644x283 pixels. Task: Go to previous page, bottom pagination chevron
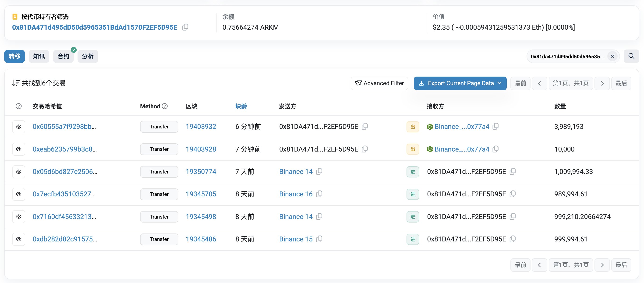539,265
